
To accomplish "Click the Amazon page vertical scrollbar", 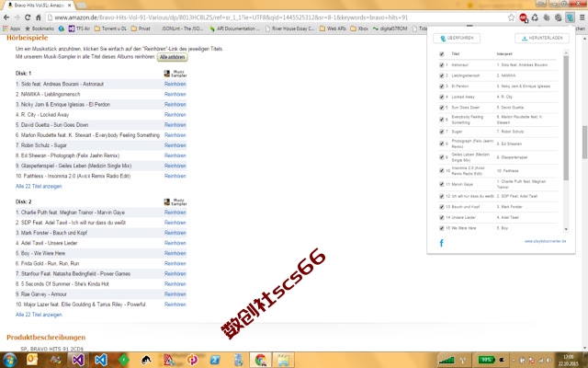I will (584, 142).
